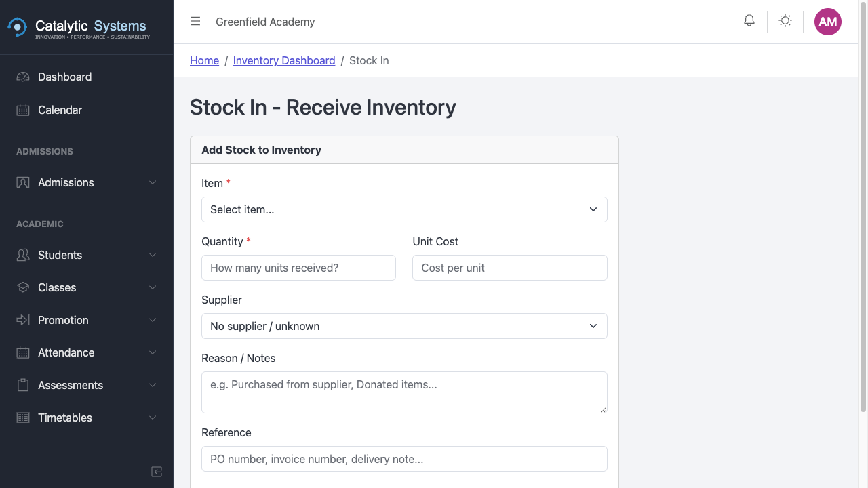Click the Timetables table icon
868x488 pixels.
[23, 418]
